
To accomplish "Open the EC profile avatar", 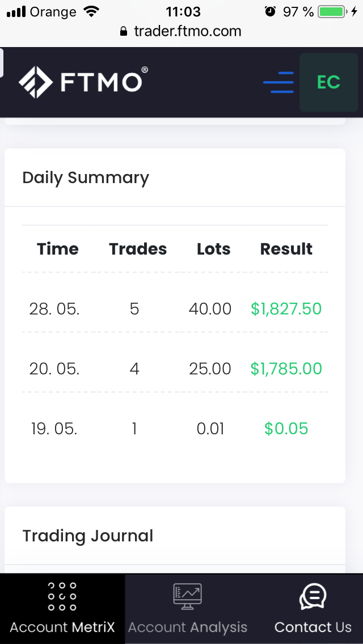I will [x=328, y=82].
